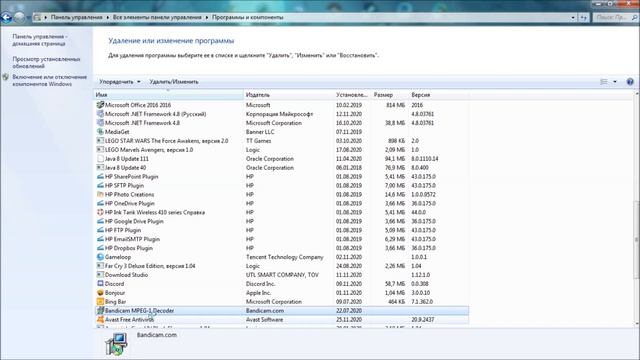Click the Avast Software publisher cell
The width and height of the screenshot is (640, 360).
[x=264, y=320]
